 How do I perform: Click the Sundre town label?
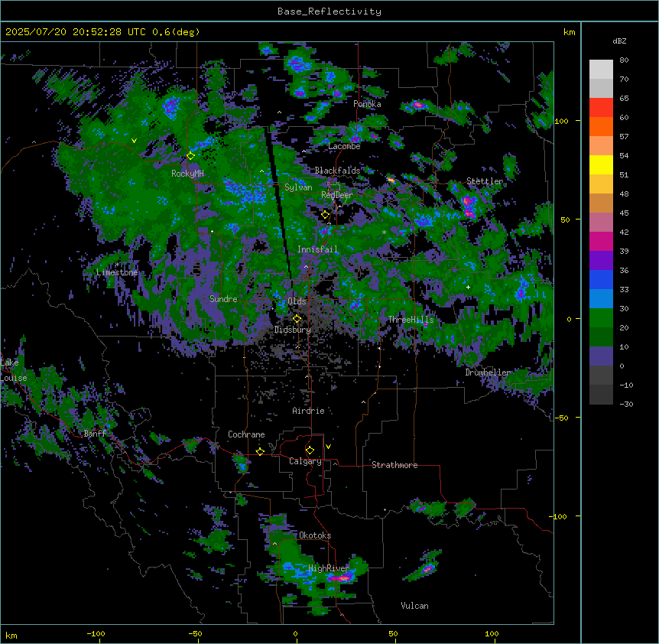tap(223, 299)
